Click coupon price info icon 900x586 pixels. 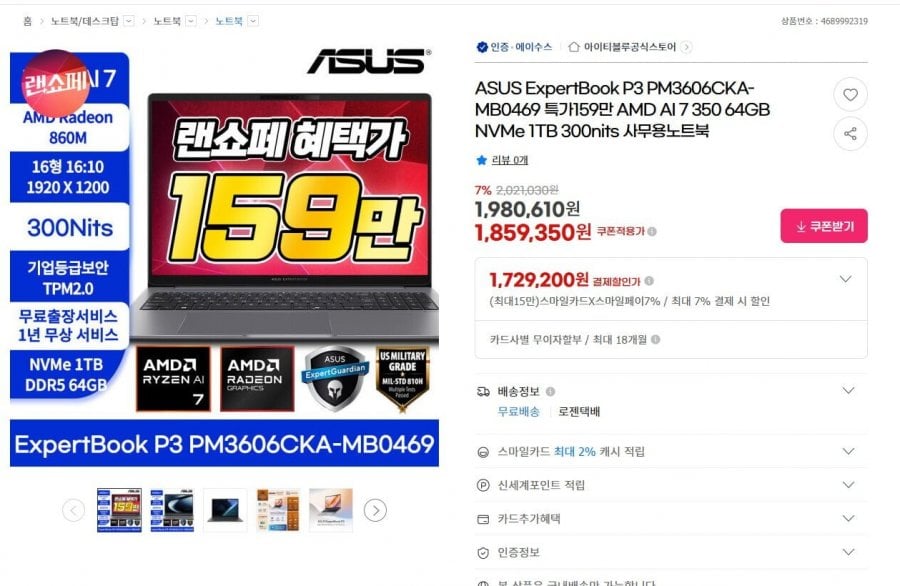tap(652, 231)
